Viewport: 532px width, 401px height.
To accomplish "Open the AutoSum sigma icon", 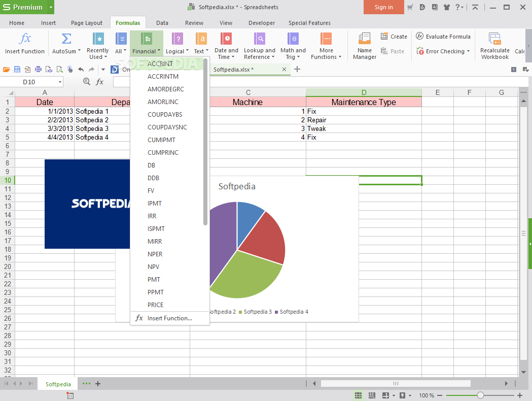I will click(x=66, y=39).
